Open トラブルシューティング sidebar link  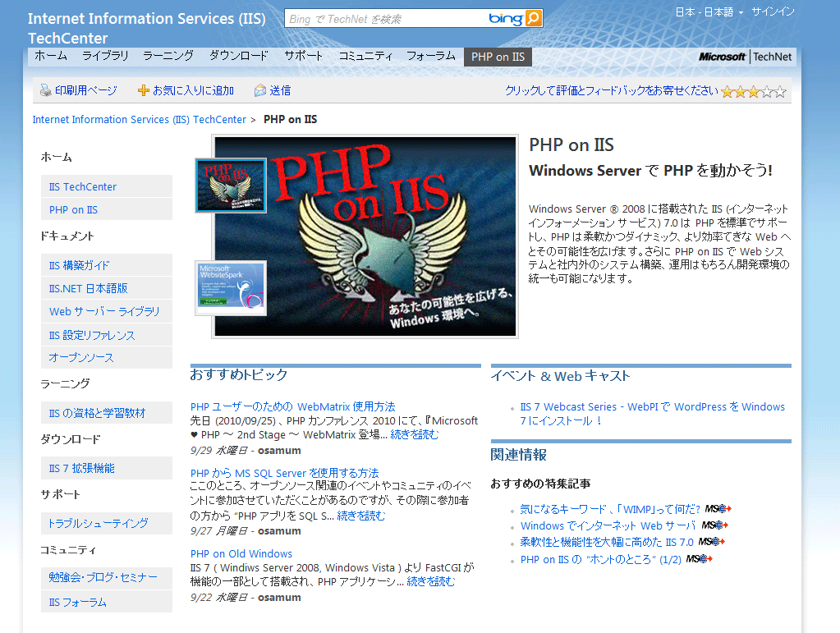click(x=107, y=523)
